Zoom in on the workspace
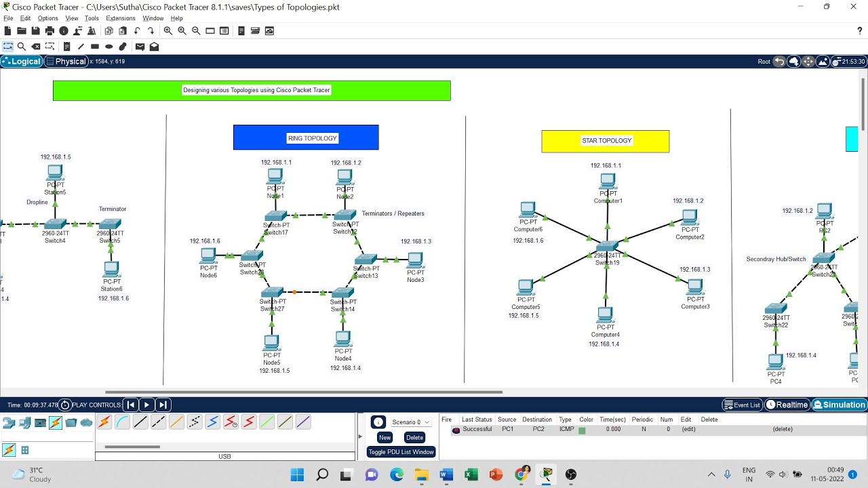Screen dimensions: 868x488 [x=168, y=30]
